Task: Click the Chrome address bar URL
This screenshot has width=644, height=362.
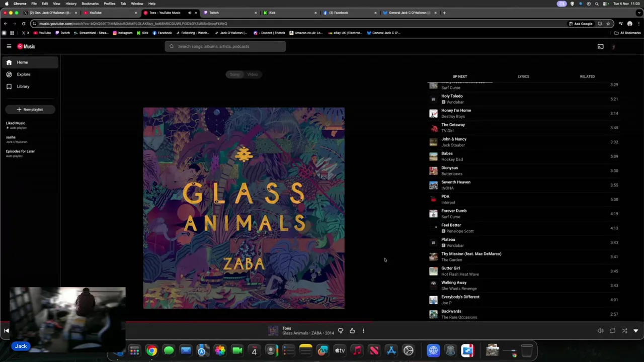Action: coord(133,24)
